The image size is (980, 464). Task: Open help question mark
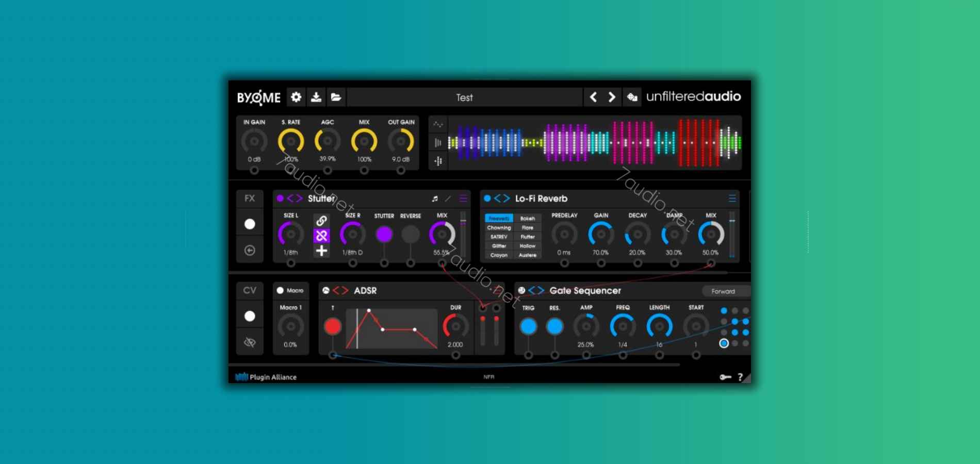tap(740, 377)
